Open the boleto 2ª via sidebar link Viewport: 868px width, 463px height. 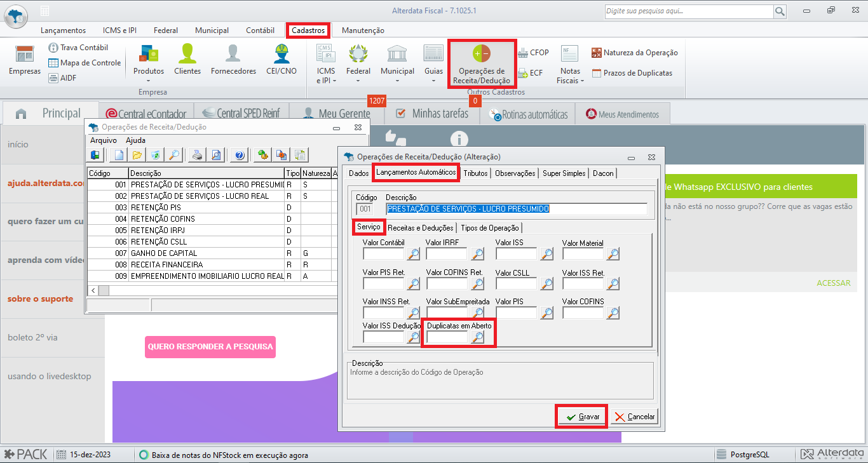[x=32, y=337]
